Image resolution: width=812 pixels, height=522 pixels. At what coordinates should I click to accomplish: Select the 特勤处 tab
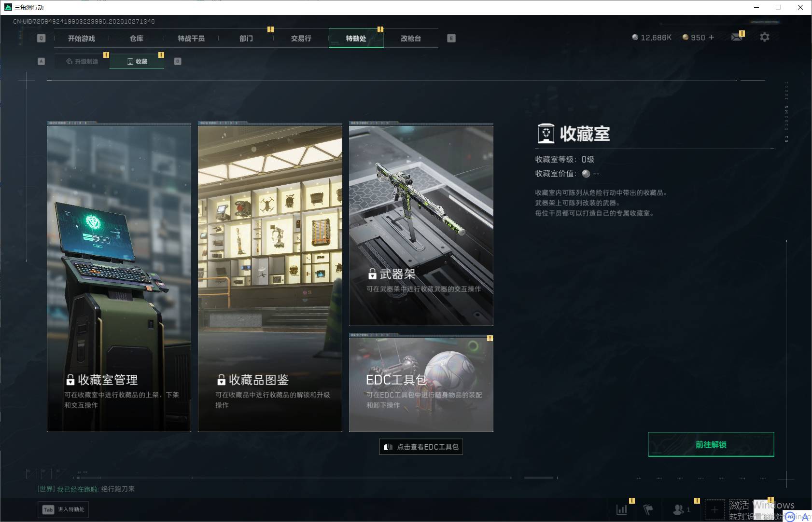(x=356, y=39)
